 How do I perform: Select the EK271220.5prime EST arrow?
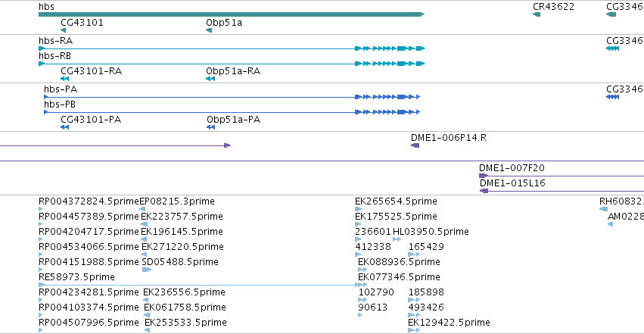pyautogui.click(x=144, y=254)
